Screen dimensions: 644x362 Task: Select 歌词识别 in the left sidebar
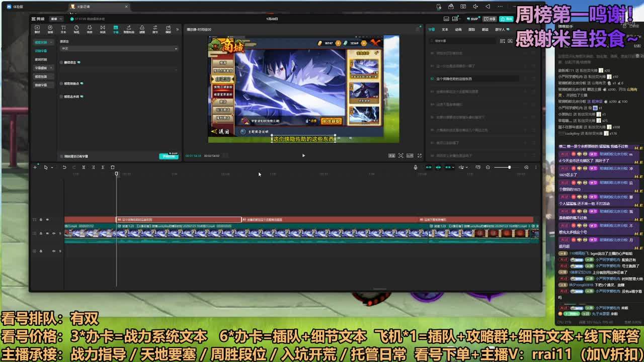click(x=41, y=59)
